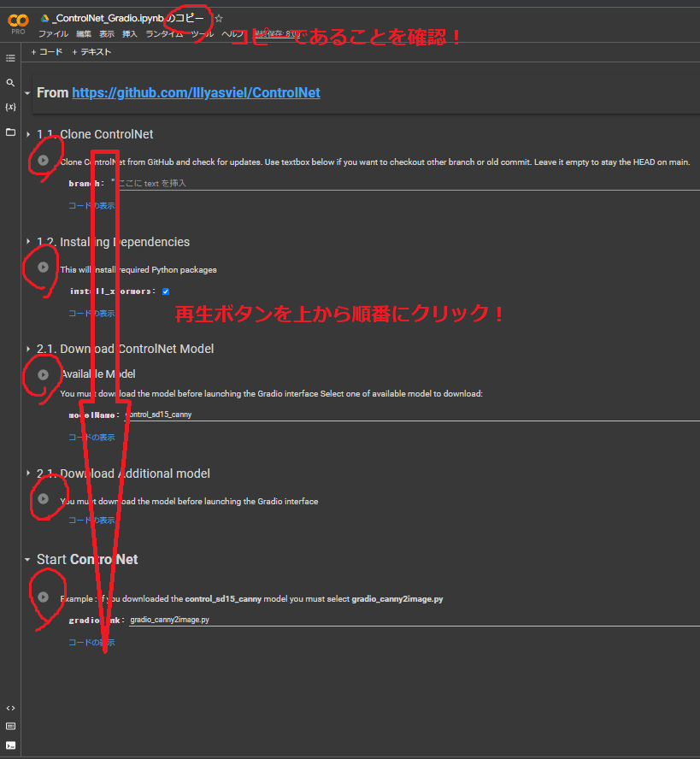
Task: Open the table of contents sidebar icon
Action: coord(10,58)
